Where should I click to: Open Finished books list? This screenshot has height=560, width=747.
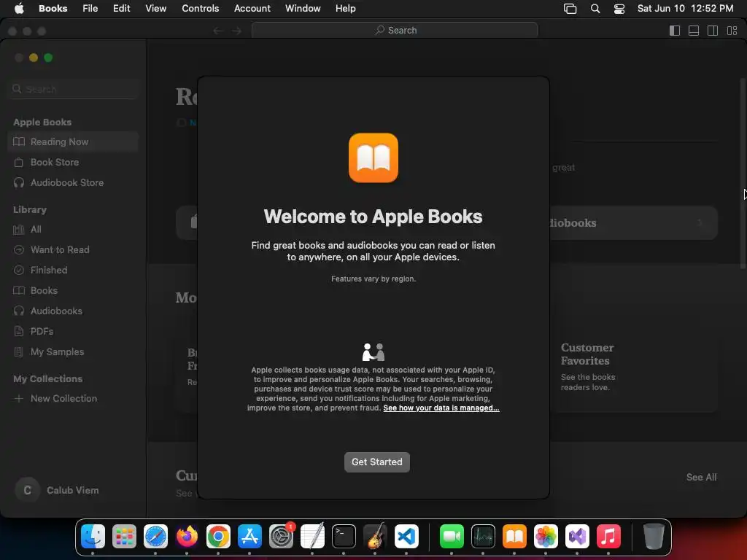pos(73,271)
